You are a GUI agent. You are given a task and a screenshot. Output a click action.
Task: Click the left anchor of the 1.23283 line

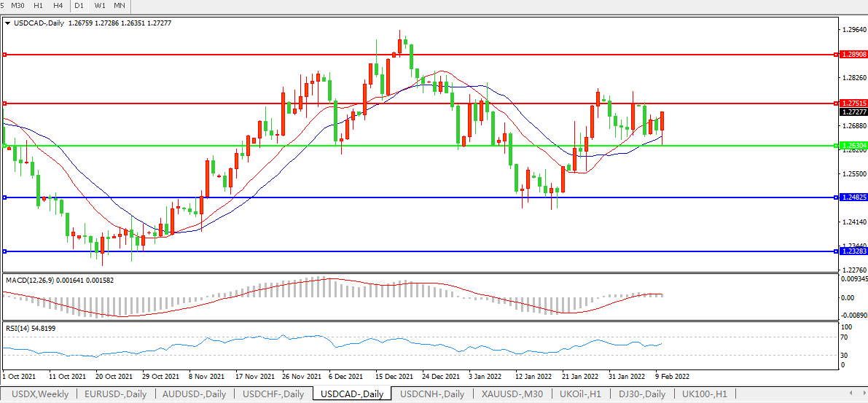(x=4, y=251)
